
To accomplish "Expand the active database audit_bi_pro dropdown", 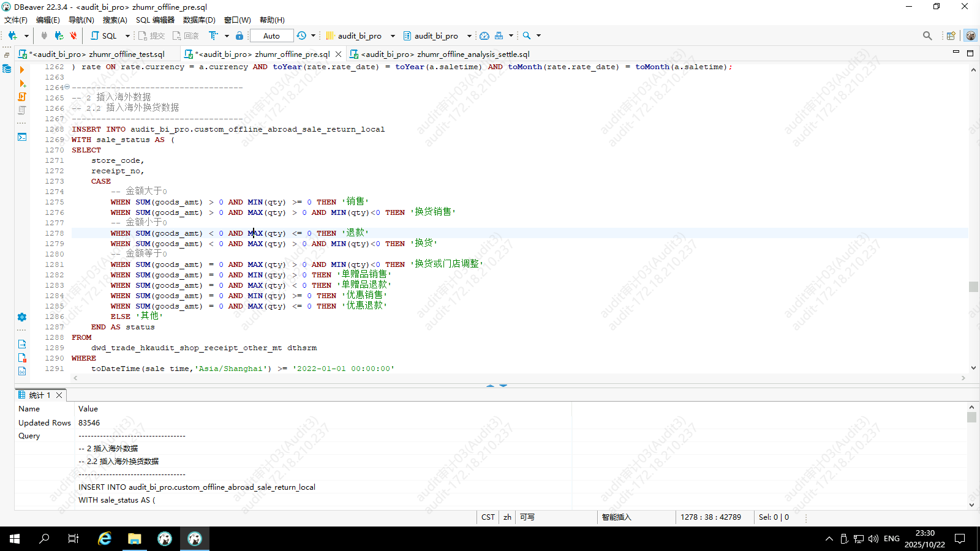I will click(x=469, y=36).
